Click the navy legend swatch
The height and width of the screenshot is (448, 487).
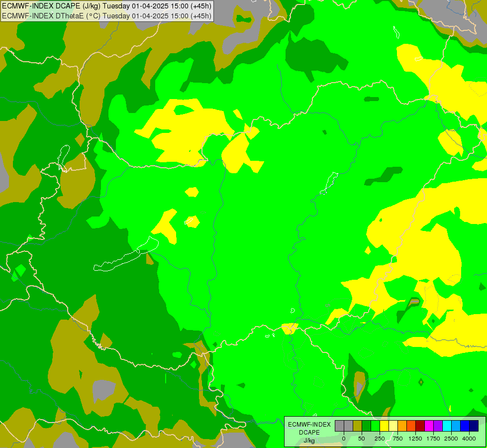[474, 426]
